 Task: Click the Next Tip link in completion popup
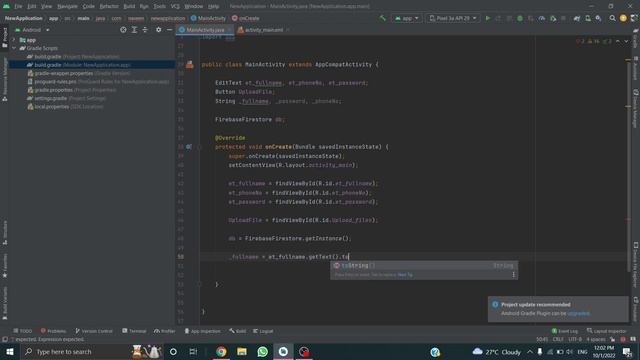(x=405, y=275)
